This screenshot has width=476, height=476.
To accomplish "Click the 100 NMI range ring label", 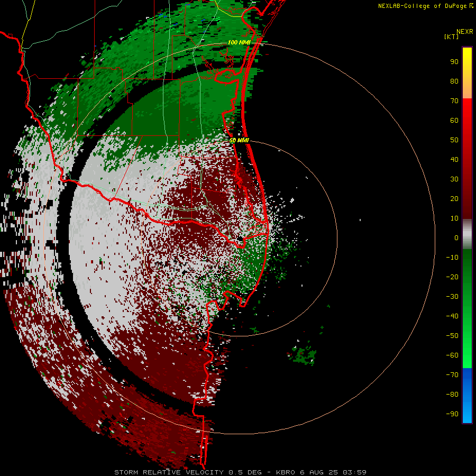I will coord(239,42).
